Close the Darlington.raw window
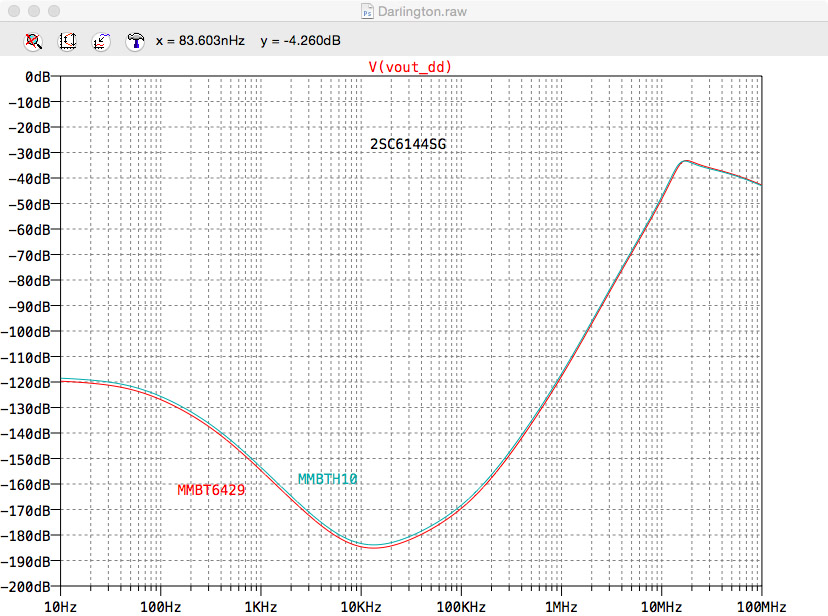This screenshot has height=616, width=828. 14,11
